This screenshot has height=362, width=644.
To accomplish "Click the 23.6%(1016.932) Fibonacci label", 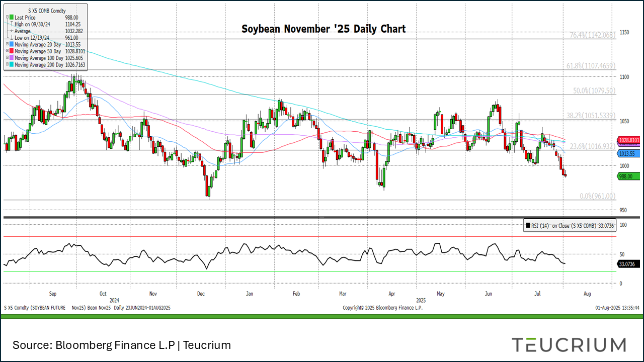I will 593,146.
